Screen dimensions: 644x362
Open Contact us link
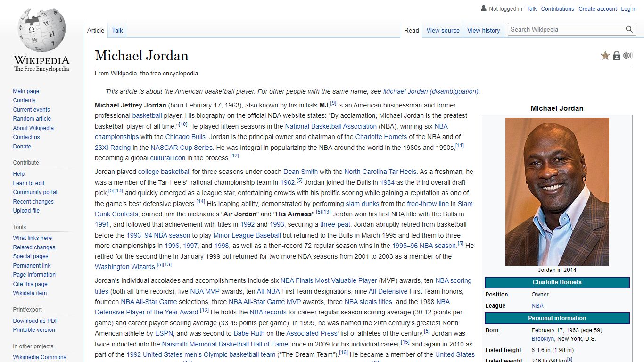click(x=26, y=137)
